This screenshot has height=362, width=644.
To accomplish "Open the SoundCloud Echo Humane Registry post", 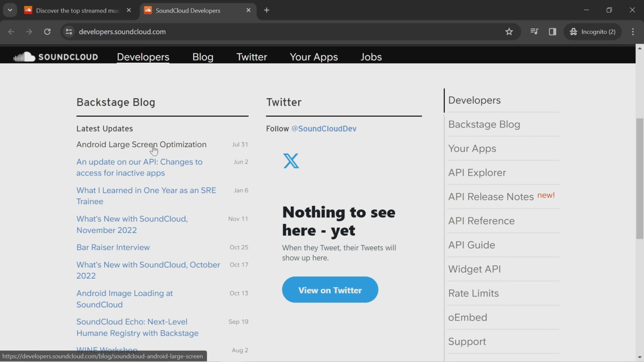I will tap(137, 327).
